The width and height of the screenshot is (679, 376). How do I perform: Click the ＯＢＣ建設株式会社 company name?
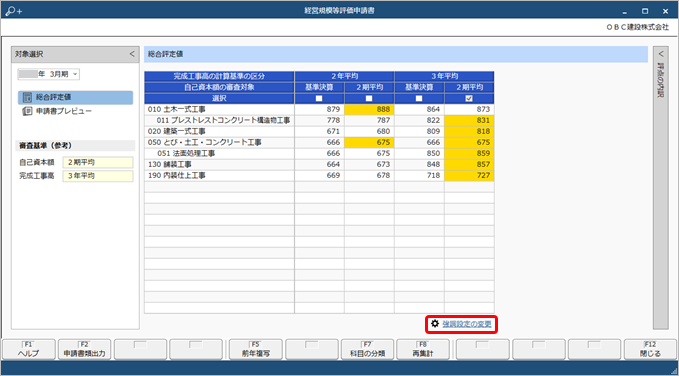[638, 27]
